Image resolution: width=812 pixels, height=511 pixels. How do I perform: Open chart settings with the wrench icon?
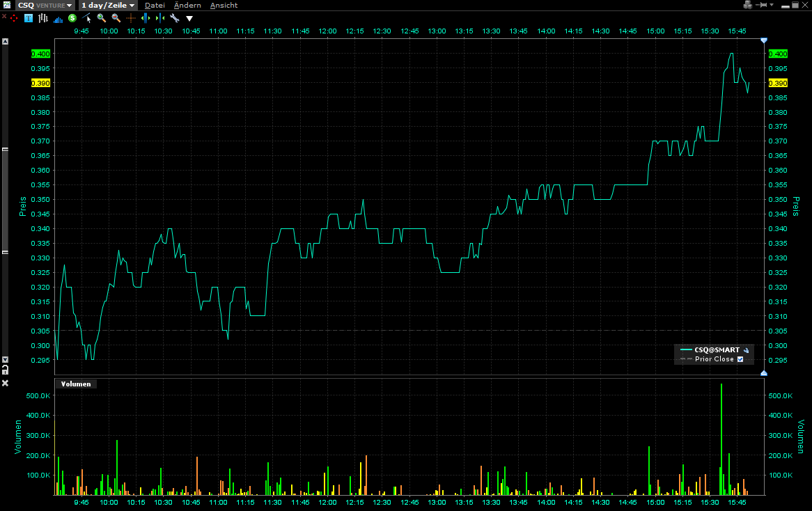(x=175, y=18)
